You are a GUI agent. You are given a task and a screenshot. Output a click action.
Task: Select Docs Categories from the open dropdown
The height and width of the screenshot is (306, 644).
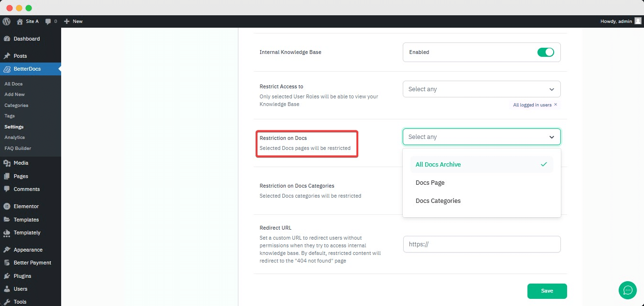438,200
